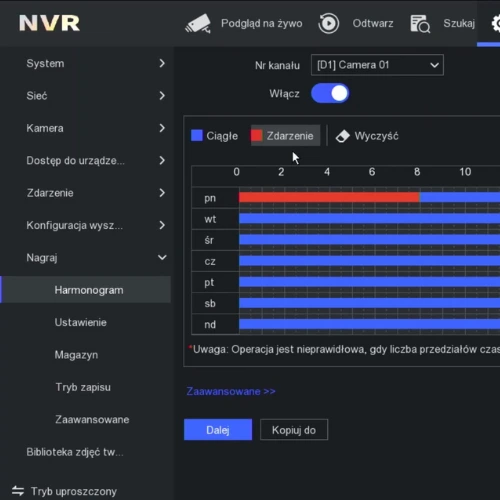500x500 pixels.
Task: Click the blue schedule bar on sb row
Action: click(x=369, y=303)
